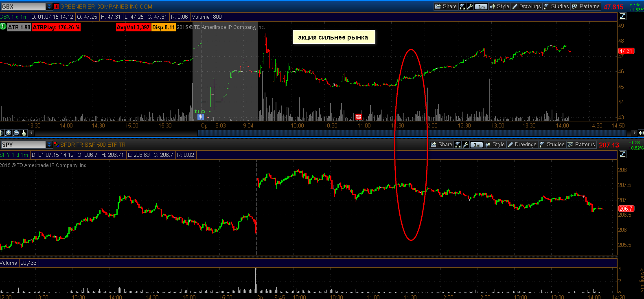Click the ATRPlay: 176.26 % label
The image size is (644, 299).
click(x=56, y=27)
